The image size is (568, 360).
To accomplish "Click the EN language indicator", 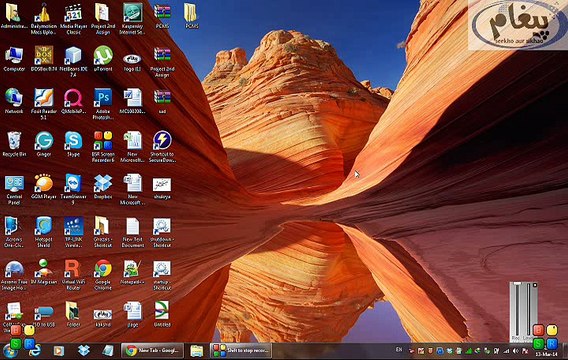I will [x=399, y=350].
